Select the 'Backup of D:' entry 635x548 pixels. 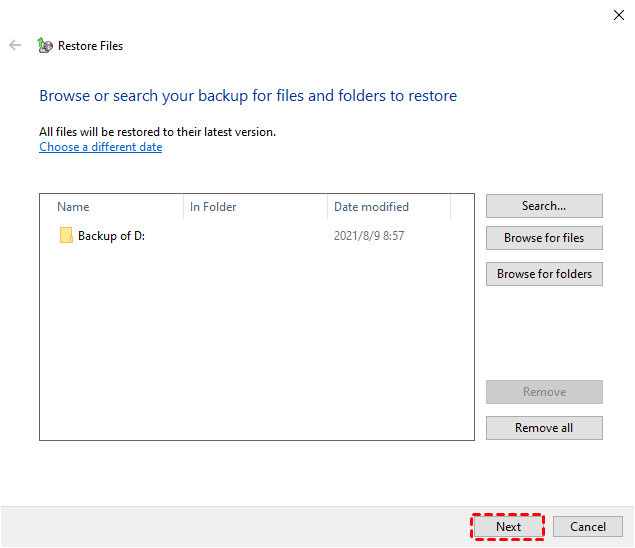[x=111, y=236]
